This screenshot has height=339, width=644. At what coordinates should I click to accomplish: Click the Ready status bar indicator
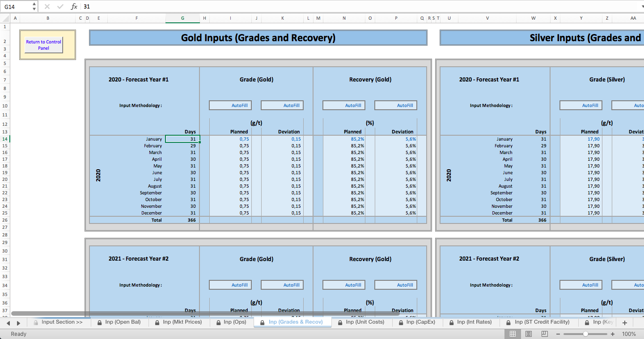[18, 334]
